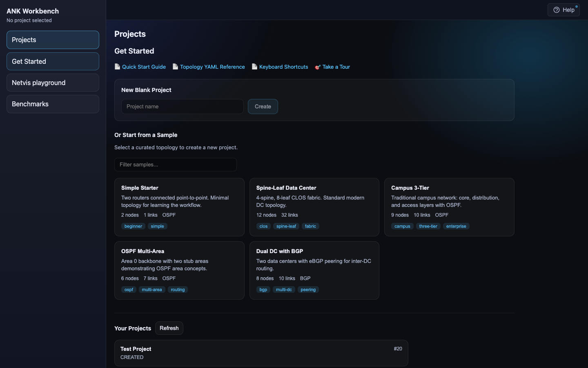Screen dimensions: 588x368
Task: Click the Help question-mark icon
Action: (556, 10)
